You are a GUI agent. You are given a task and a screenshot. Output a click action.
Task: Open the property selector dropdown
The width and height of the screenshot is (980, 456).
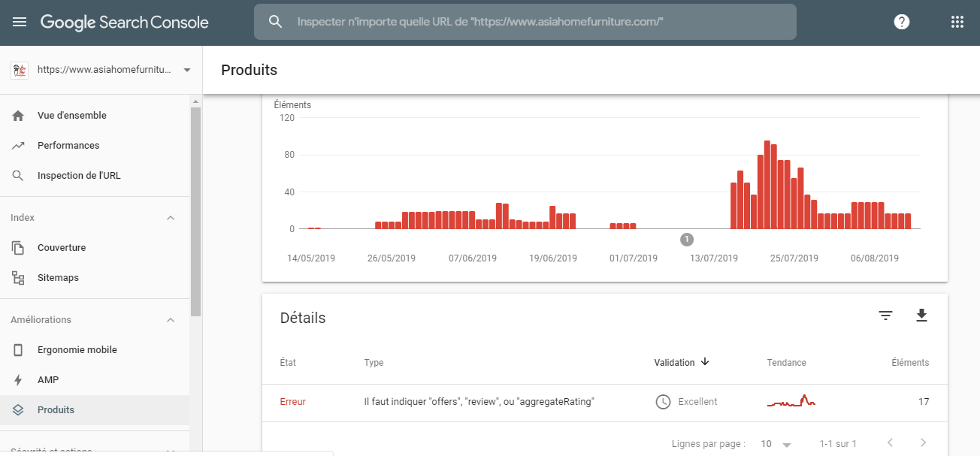pyautogui.click(x=101, y=70)
